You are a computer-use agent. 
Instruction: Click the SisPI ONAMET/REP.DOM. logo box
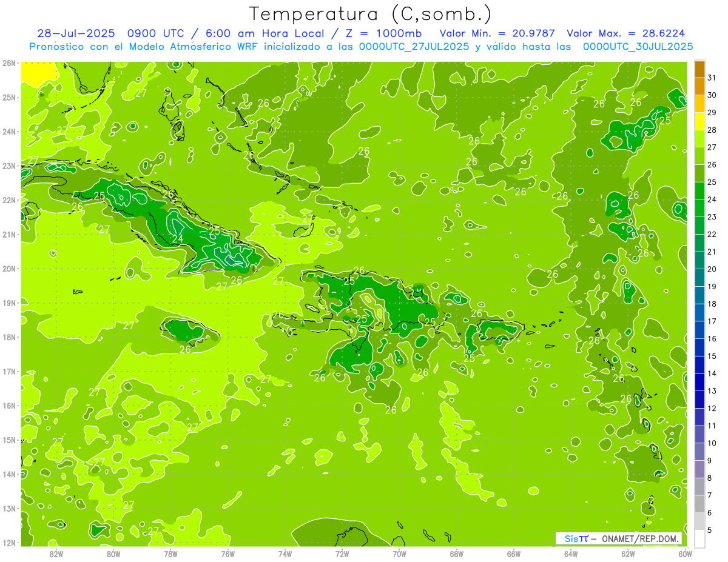click(619, 538)
